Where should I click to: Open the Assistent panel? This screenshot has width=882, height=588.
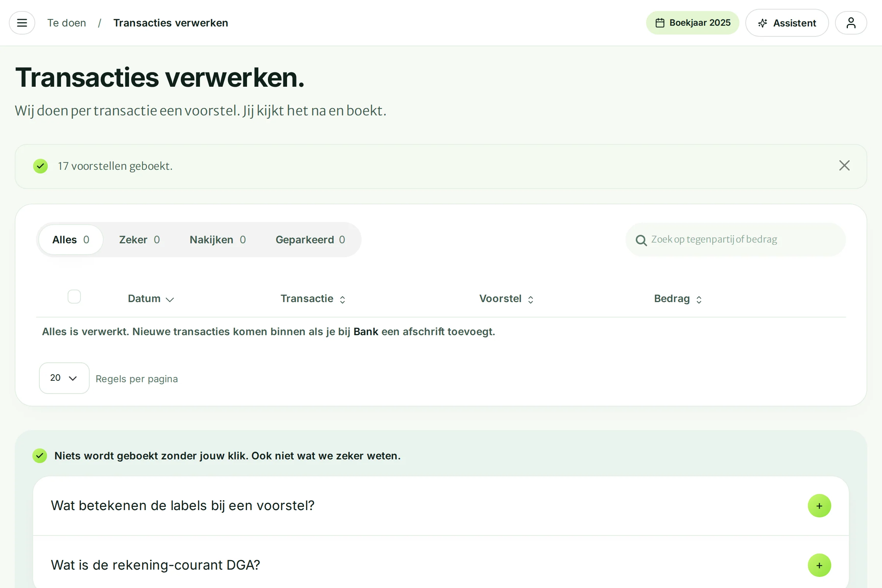coord(787,23)
